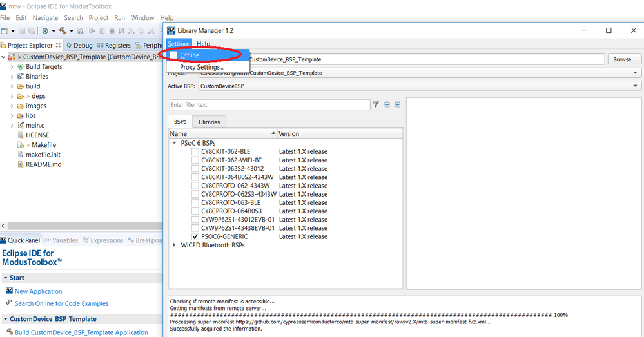Screen dimensions: 644x337
Task: Check the CY8CPROTO-063-BLE BSP checkbox
Action: [195, 202]
